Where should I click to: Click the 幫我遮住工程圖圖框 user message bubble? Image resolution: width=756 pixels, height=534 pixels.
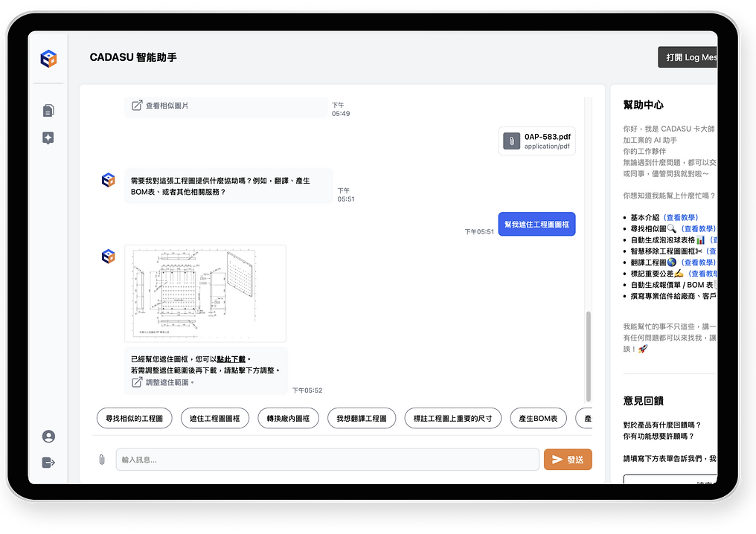pos(536,224)
